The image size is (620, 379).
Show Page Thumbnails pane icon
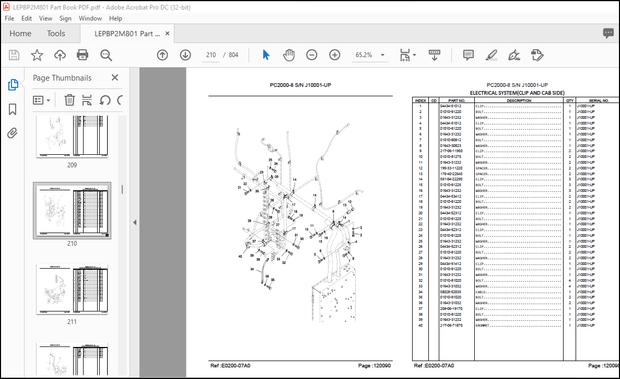[13, 85]
